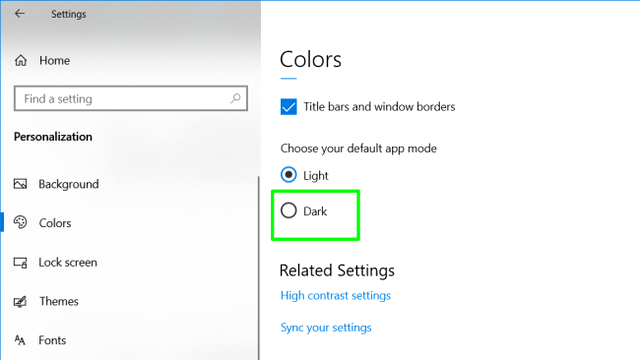
Task: Open Sync your settings link
Action: tap(326, 328)
